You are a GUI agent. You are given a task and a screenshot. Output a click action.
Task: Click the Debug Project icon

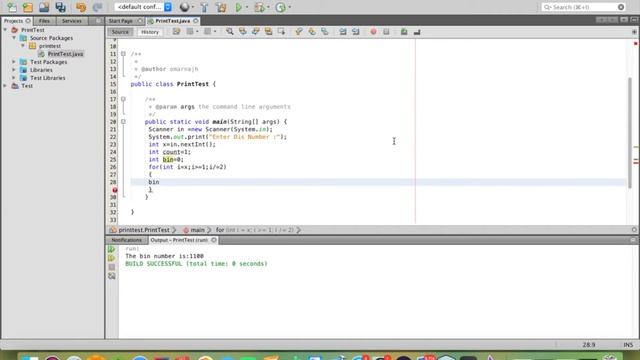(259, 7)
